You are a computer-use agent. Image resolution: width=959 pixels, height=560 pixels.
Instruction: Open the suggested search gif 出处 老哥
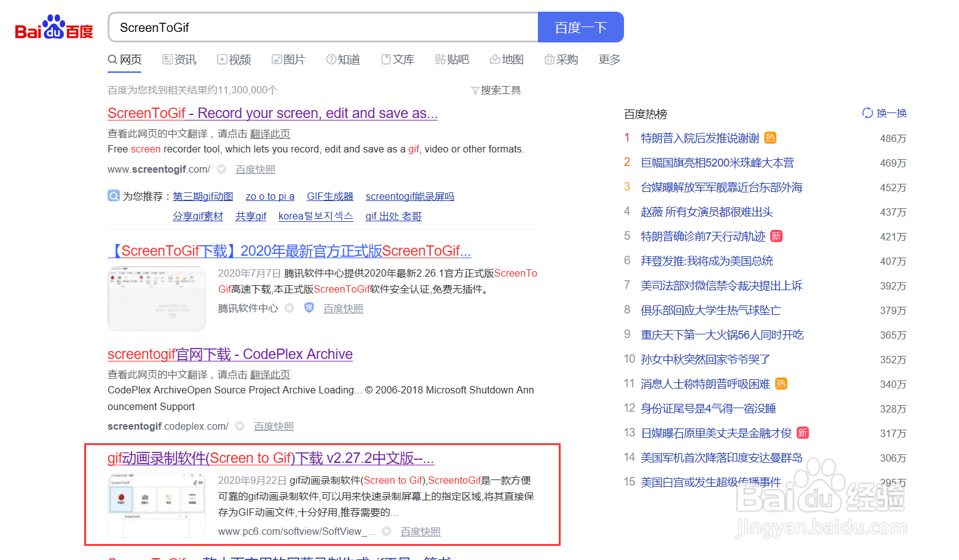pos(393,216)
